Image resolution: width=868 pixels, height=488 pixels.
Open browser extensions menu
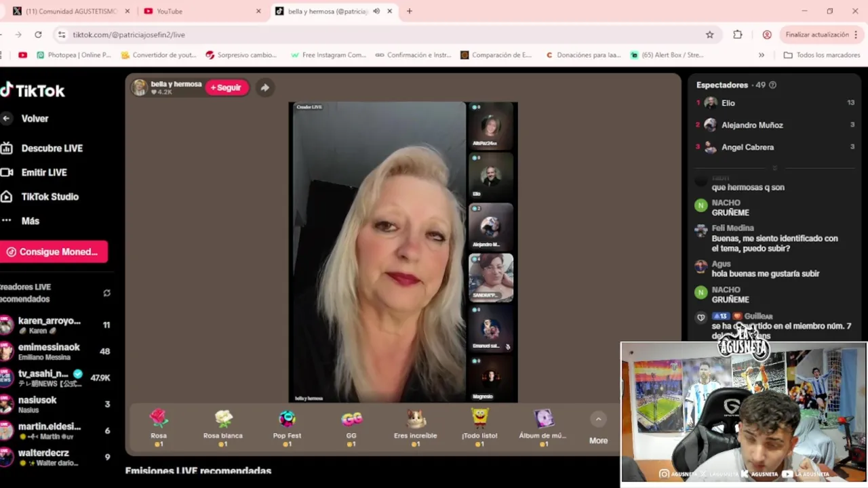(738, 35)
